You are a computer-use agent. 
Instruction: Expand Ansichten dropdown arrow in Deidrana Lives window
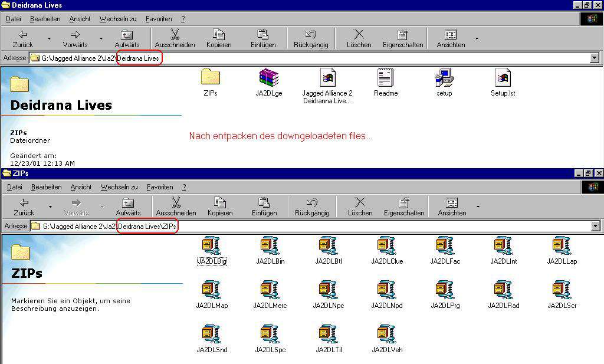(477, 39)
